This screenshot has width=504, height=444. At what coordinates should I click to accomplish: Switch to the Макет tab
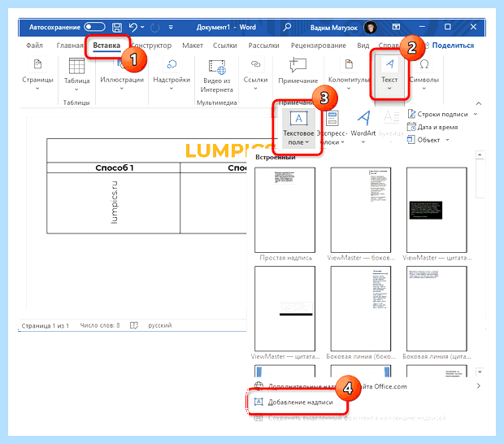point(193,46)
